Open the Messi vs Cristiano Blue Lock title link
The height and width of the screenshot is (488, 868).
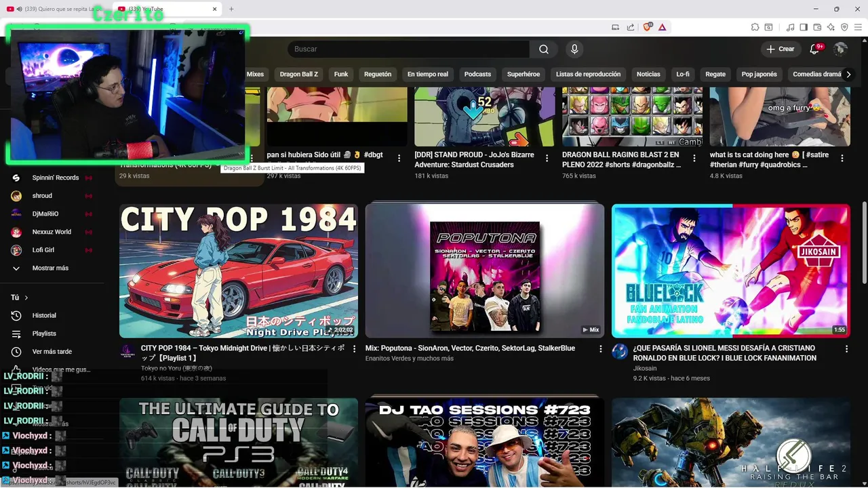pos(724,352)
